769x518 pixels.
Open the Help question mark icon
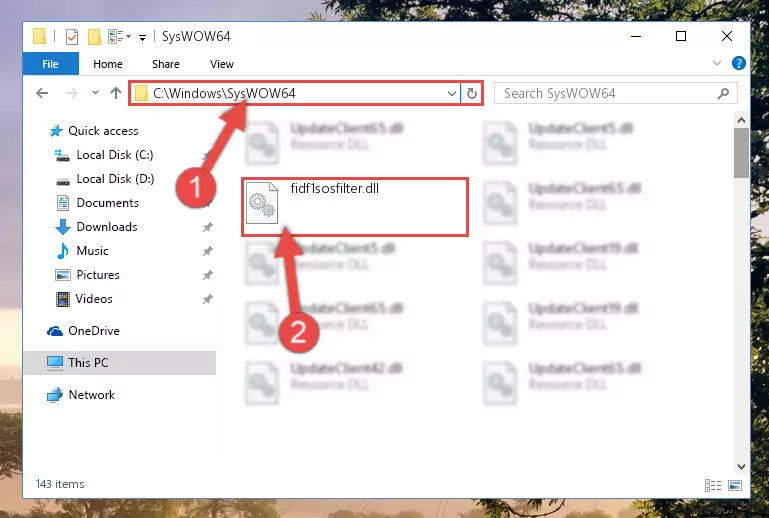[x=739, y=63]
